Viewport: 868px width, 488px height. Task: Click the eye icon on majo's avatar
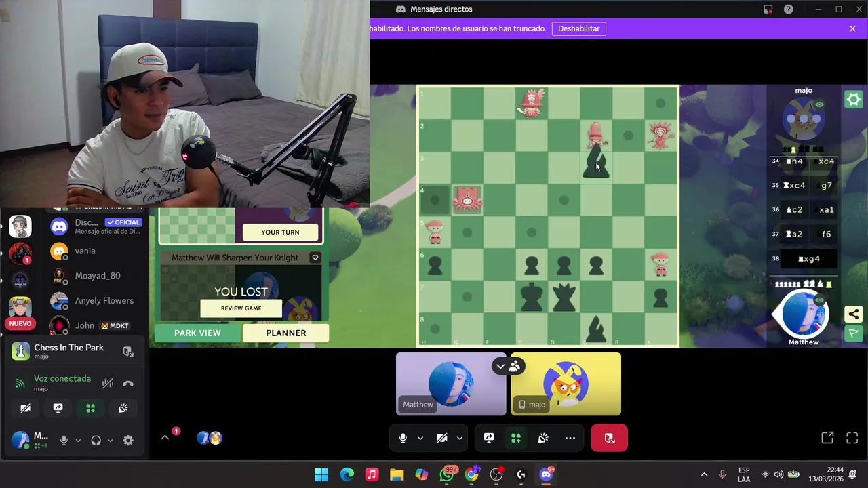point(819,105)
